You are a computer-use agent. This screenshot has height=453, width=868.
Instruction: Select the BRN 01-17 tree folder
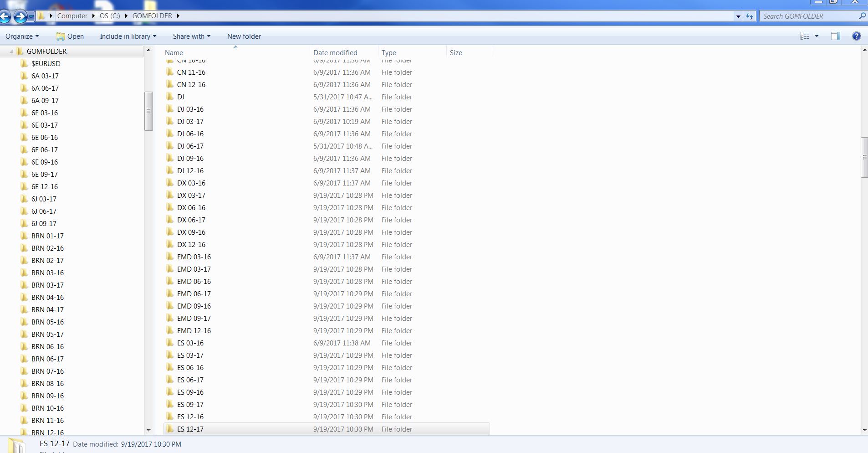[47, 236]
